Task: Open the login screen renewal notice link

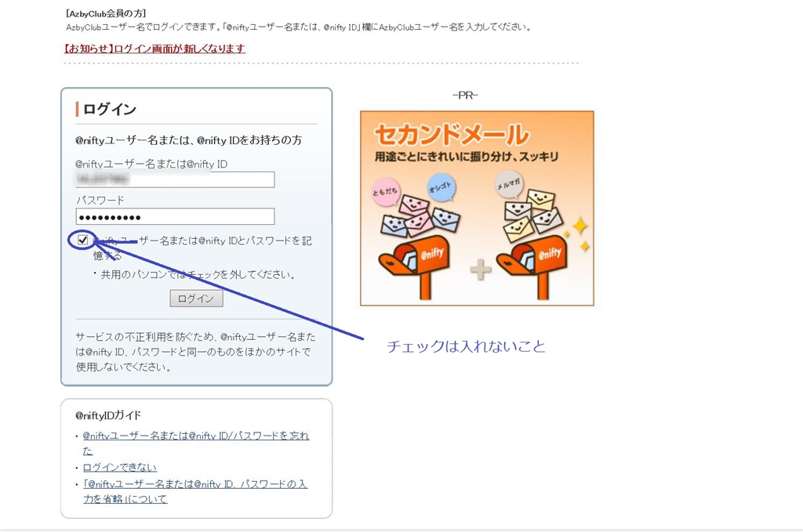Action: point(154,49)
